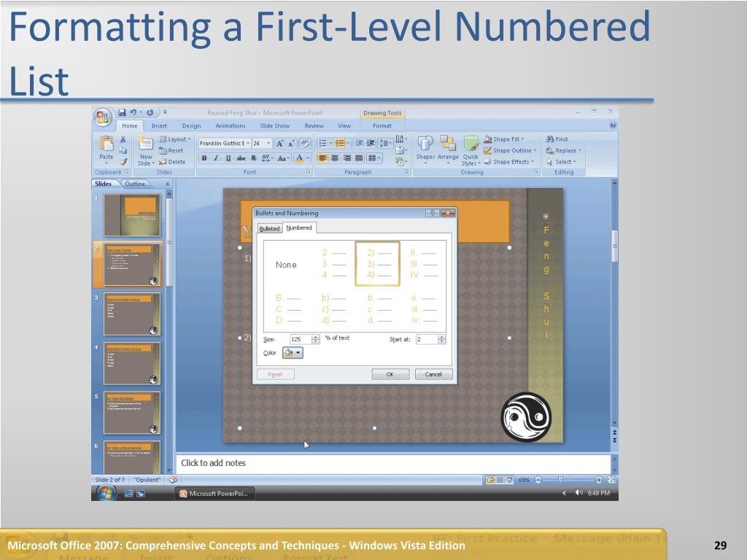Toggle Text Shadow formatting

(253, 158)
